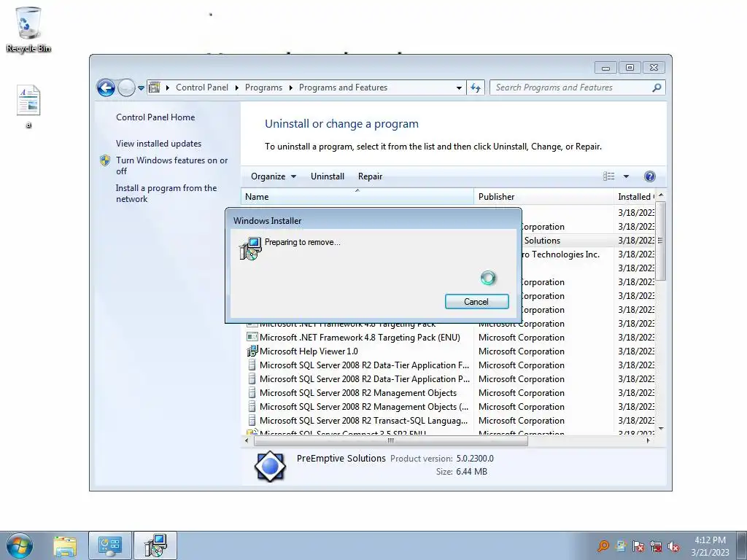Open Control Panel Home link
The height and width of the screenshot is (560, 747).
point(155,117)
